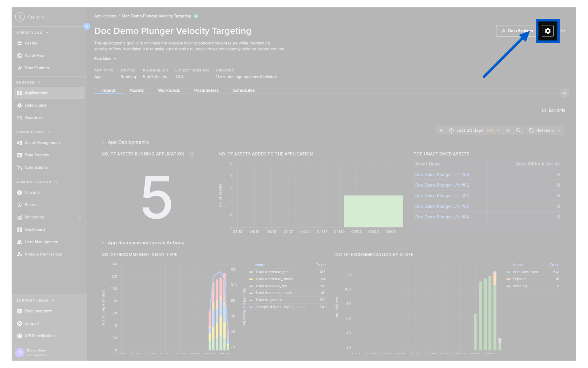588x368 pixels.
Task: Collapse the sidebar with the blue arrow
Action: point(87,26)
